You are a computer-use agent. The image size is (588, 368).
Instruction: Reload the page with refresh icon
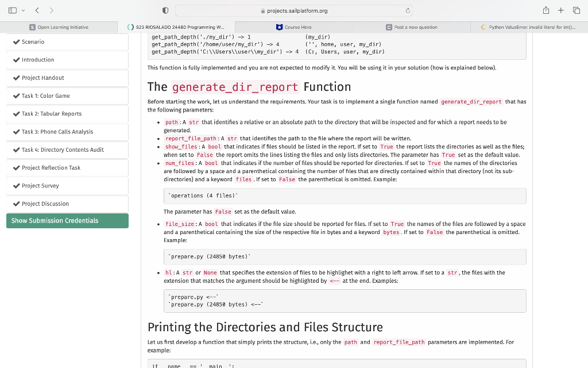point(408,10)
